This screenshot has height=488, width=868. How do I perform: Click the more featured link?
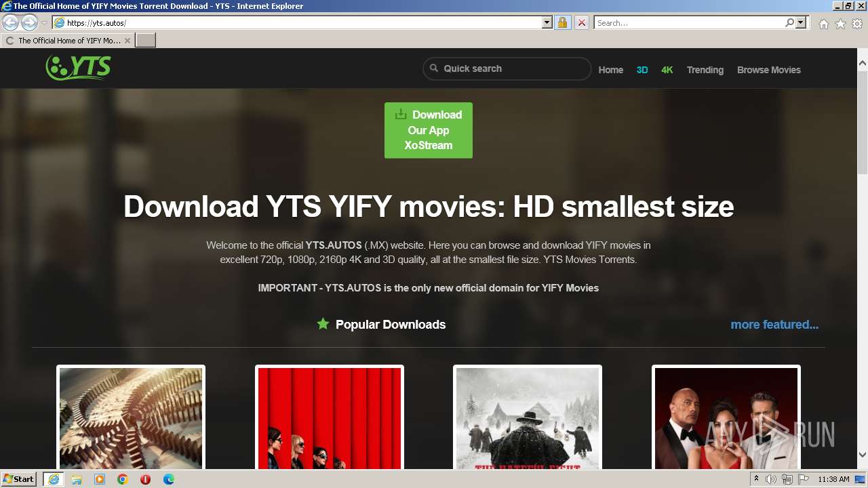pyautogui.click(x=774, y=325)
